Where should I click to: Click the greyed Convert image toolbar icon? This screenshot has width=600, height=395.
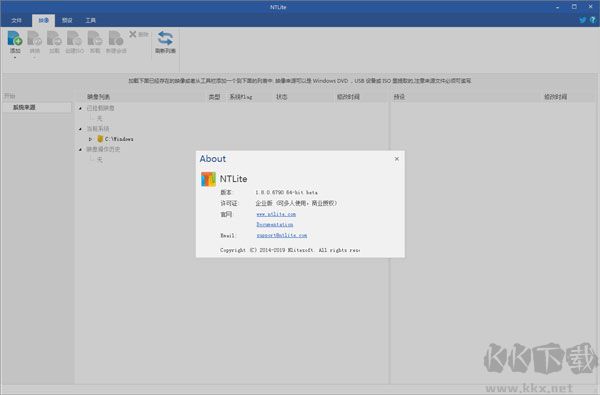pos(35,38)
